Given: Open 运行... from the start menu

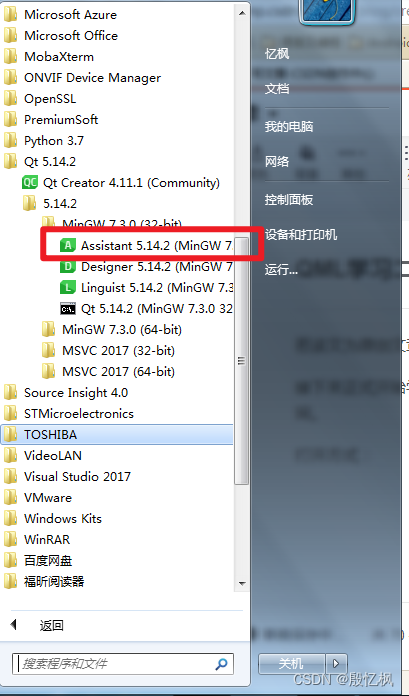Looking at the screenshot, I should 281,269.
